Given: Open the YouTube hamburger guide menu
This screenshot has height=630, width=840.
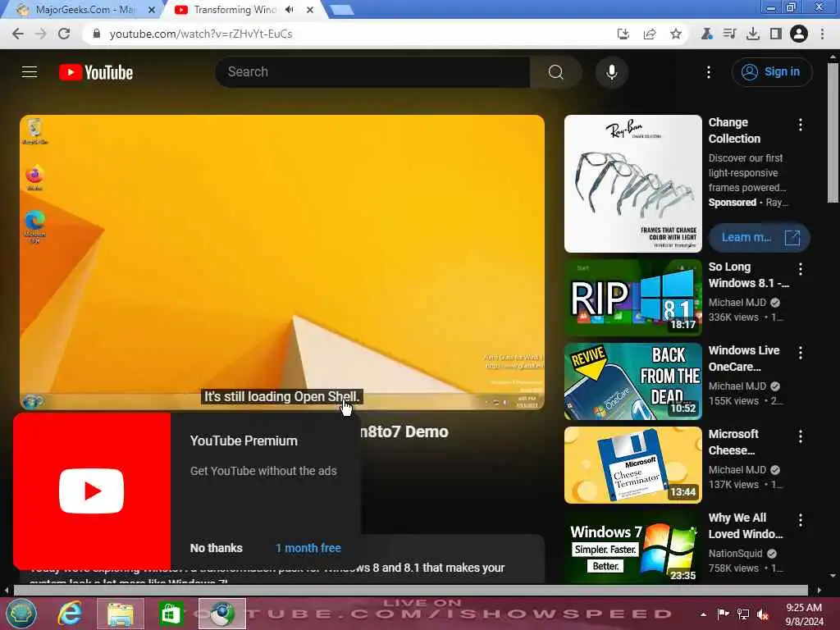Looking at the screenshot, I should click(x=30, y=72).
